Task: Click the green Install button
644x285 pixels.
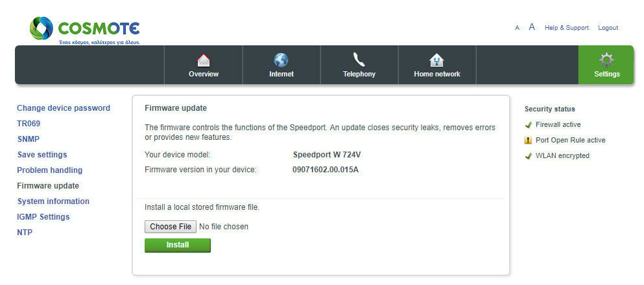Action: coord(178,245)
